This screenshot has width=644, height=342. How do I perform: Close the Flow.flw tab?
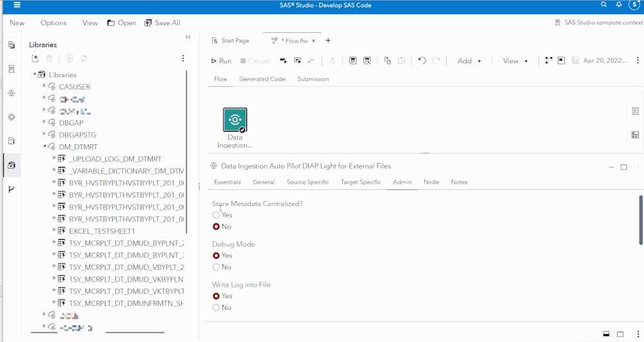point(313,41)
